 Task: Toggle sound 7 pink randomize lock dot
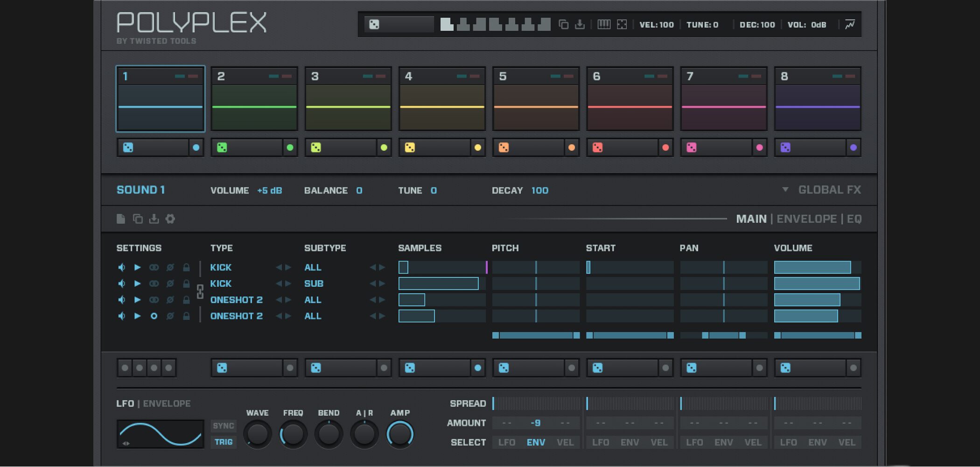pos(759,148)
